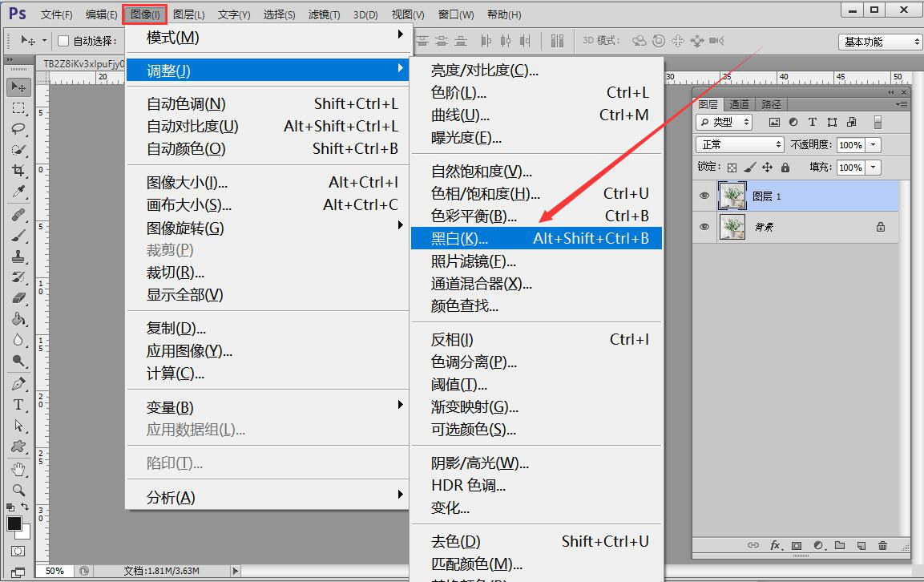
Task: Open the 滤镜(T) menu
Action: coord(324,14)
